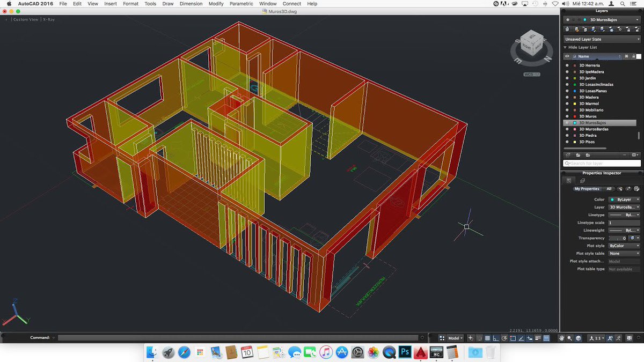Click the quick select icon in Properties
This screenshot has width=644, height=362.
tap(620, 189)
